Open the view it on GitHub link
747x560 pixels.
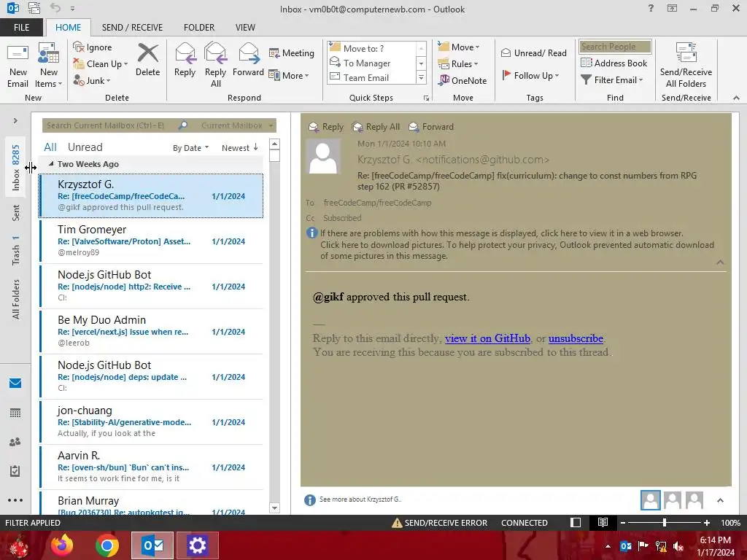(487, 338)
